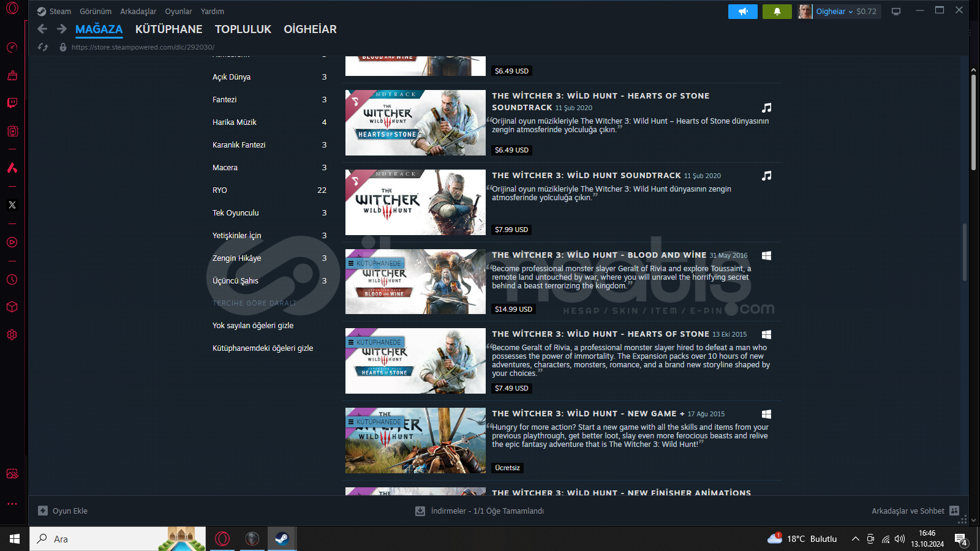This screenshot has height=551, width=980.
Task: Open İndirmeler downloads status
Action: click(x=480, y=511)
